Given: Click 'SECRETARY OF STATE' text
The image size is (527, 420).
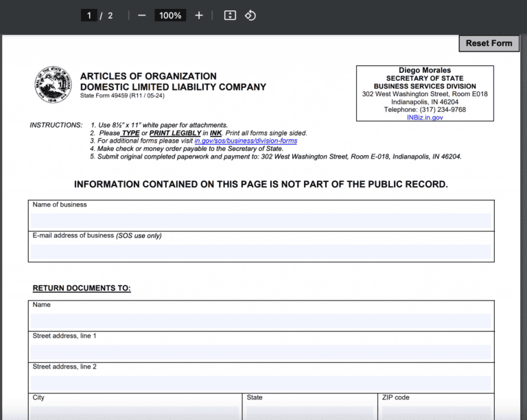Looking at the screenshot, I should point(425,78).
